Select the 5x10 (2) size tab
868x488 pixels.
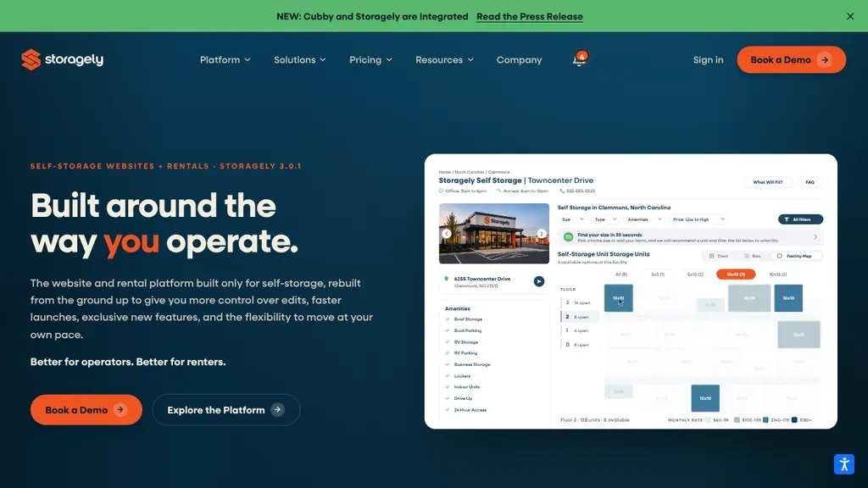pos(695,274)
